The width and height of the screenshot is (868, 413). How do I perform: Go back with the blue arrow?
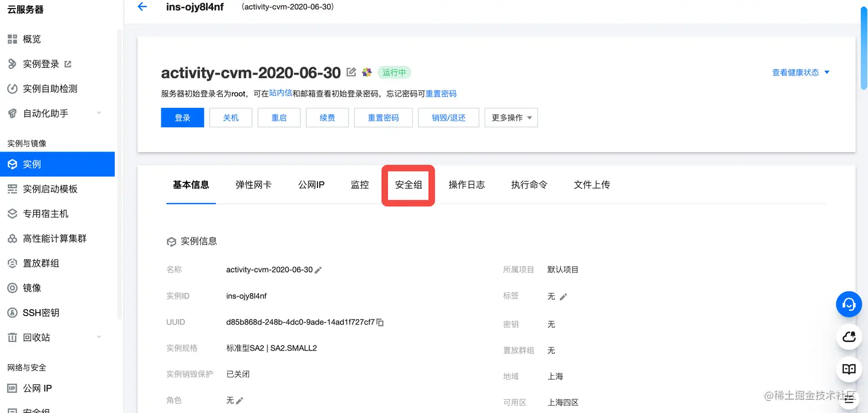coord(142,7)
